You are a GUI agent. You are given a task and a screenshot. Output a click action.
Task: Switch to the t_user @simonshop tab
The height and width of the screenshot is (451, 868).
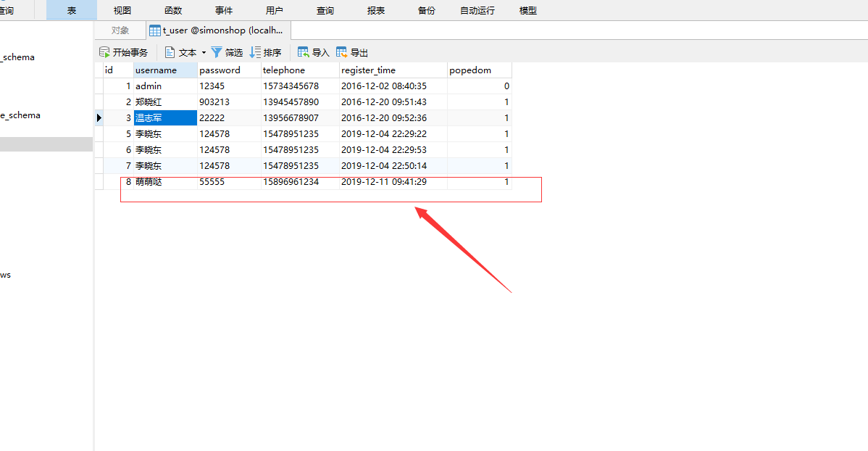tap(219, 30)
